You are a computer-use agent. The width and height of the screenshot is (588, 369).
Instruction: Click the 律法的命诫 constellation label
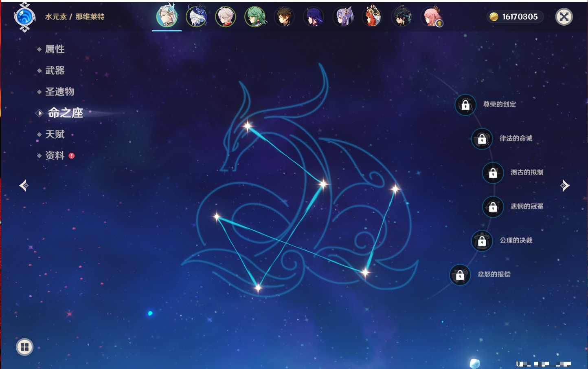(x=516, y=138)
